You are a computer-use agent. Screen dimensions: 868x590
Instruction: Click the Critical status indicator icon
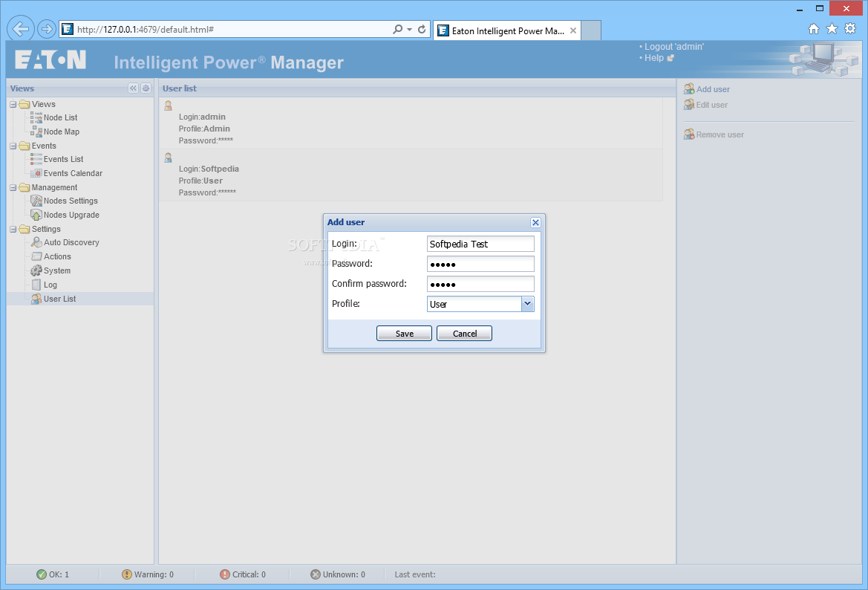tap(225, 574)
